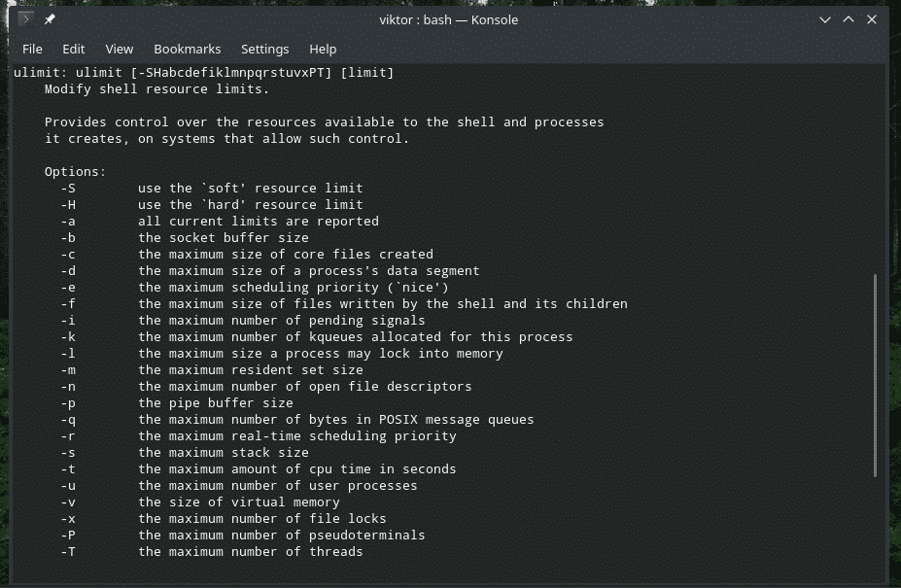Pin the window using the pin icon
Viewport: 901px width, 588px height.
(50, 19)
